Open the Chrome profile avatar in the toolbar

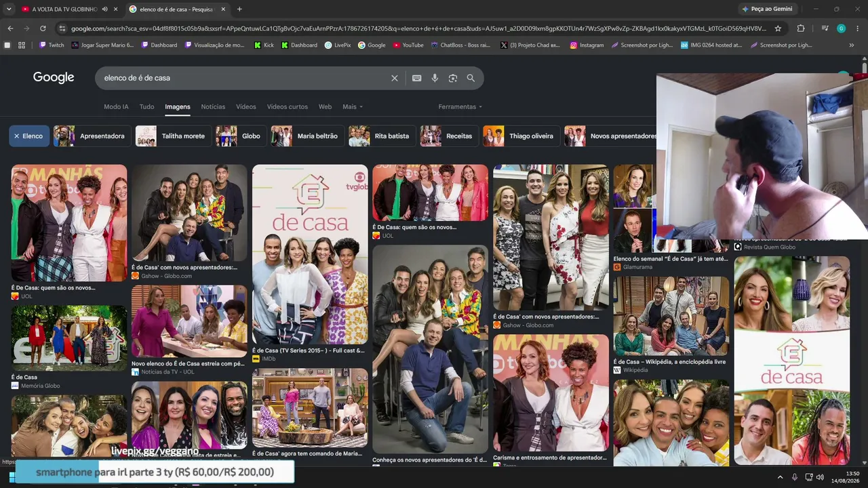(x=841, y=28)
